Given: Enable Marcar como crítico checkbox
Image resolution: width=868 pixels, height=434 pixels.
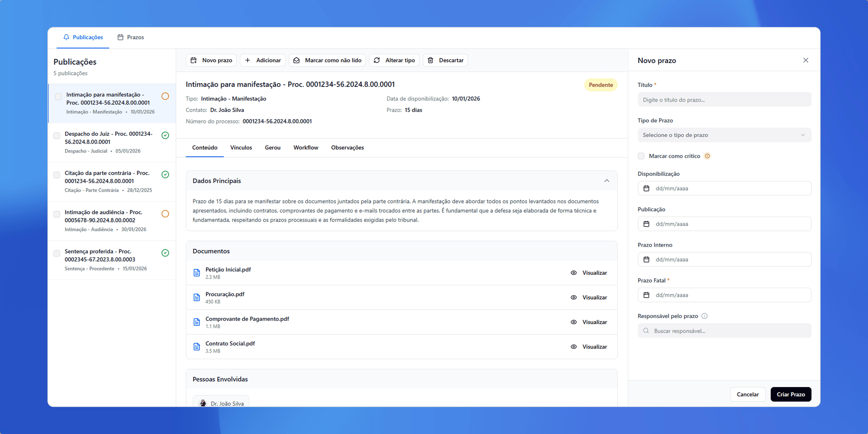Looking at the screenshot, I should click(x=641, y=156).
